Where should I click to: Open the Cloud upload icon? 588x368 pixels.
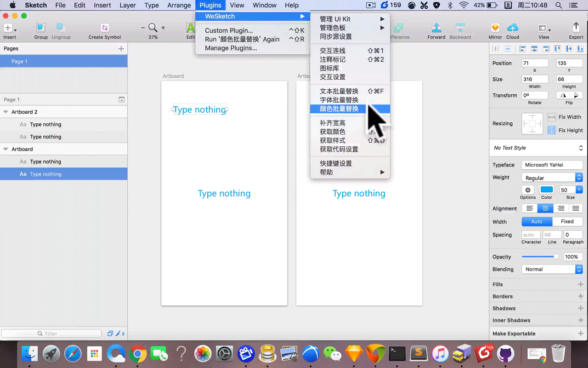[513, 28]
